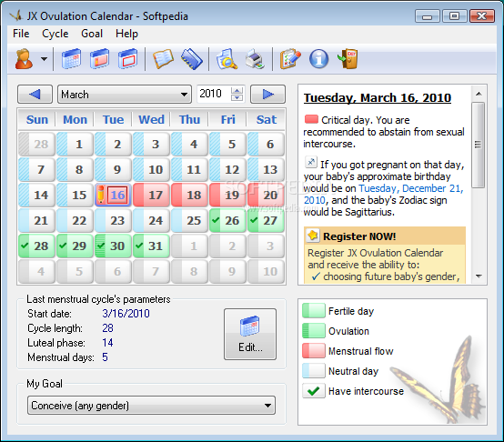The width and height of the screenshot is (504, 442).
Task: Open the open-book diary toolbar icon
Action: tap(163, 59)
